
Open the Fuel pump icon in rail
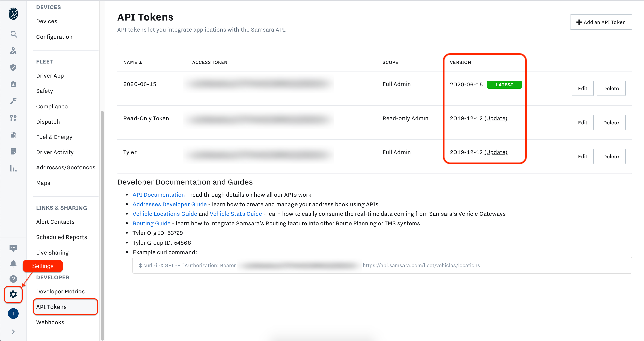click(x=13, y=135)
